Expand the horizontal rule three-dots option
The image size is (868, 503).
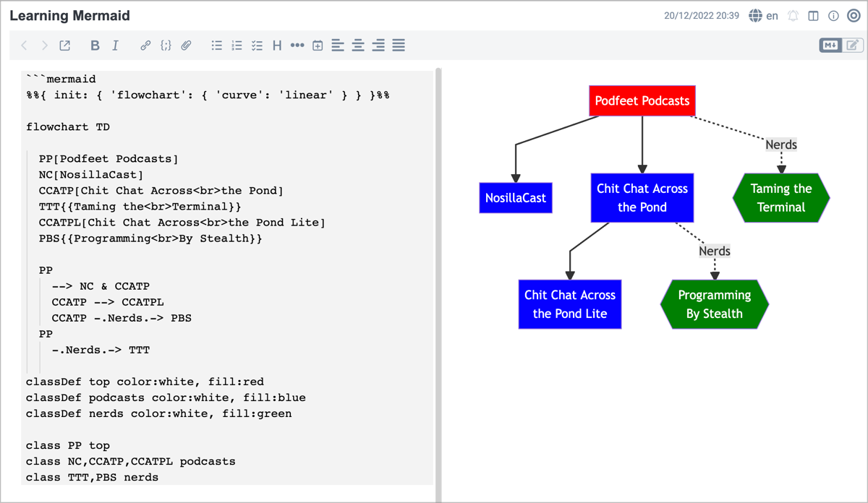click(297, 46)
